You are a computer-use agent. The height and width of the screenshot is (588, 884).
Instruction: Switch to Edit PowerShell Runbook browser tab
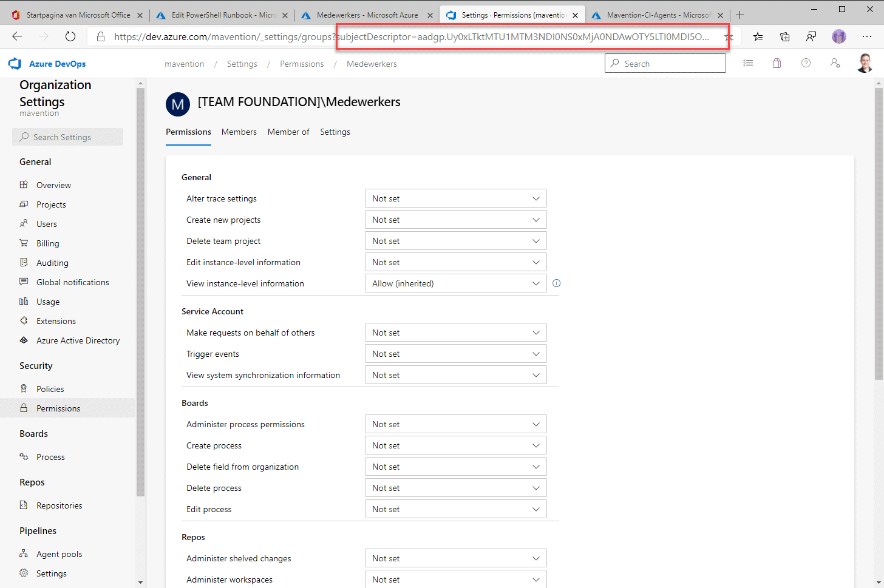click(x=222, y=15)
